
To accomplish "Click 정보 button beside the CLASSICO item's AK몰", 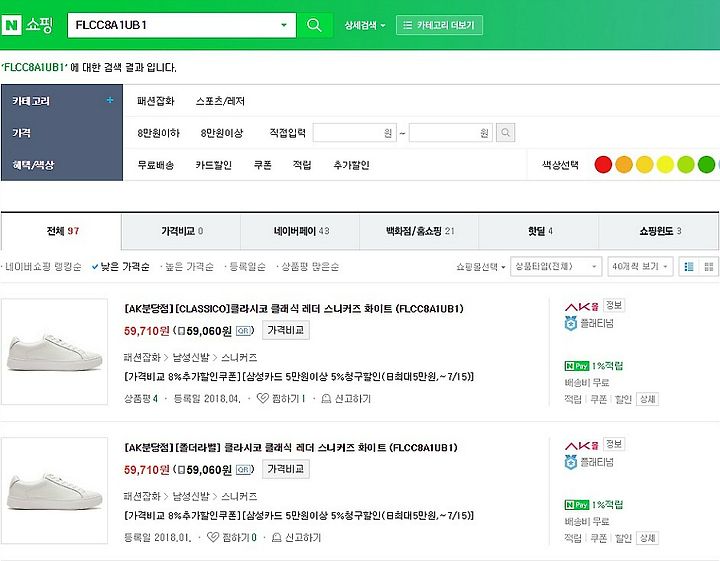I will pyautogui.click(x=613, y=305).
